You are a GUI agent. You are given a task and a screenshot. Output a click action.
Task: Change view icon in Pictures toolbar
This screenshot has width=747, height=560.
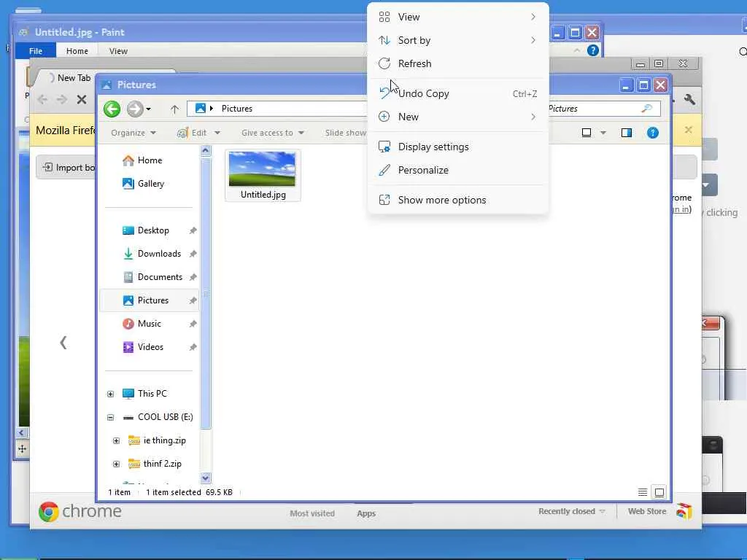tap(587, 133)
